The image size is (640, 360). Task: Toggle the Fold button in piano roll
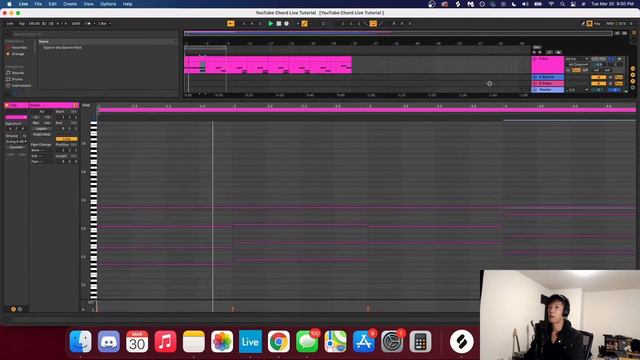click(x=86, y=105)
